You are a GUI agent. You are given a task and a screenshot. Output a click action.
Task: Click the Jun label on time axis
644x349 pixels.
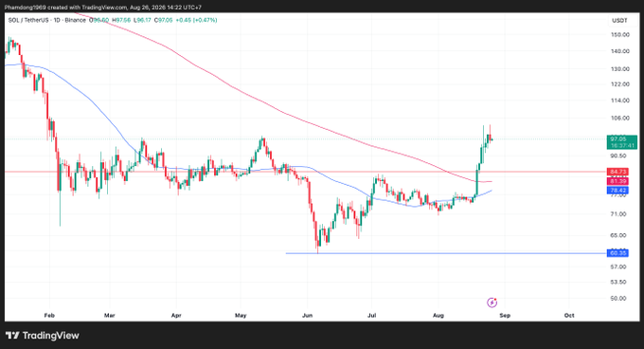pos(307,316)
